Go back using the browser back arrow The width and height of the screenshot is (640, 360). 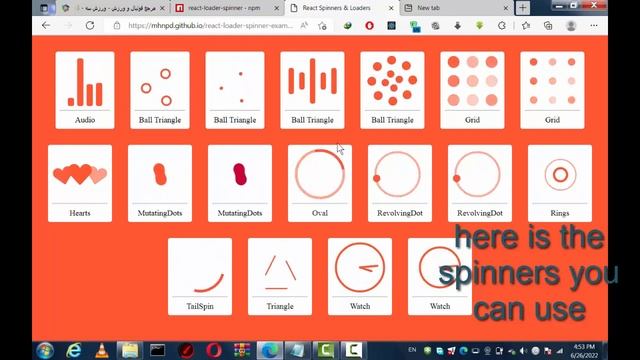[46, 25]
